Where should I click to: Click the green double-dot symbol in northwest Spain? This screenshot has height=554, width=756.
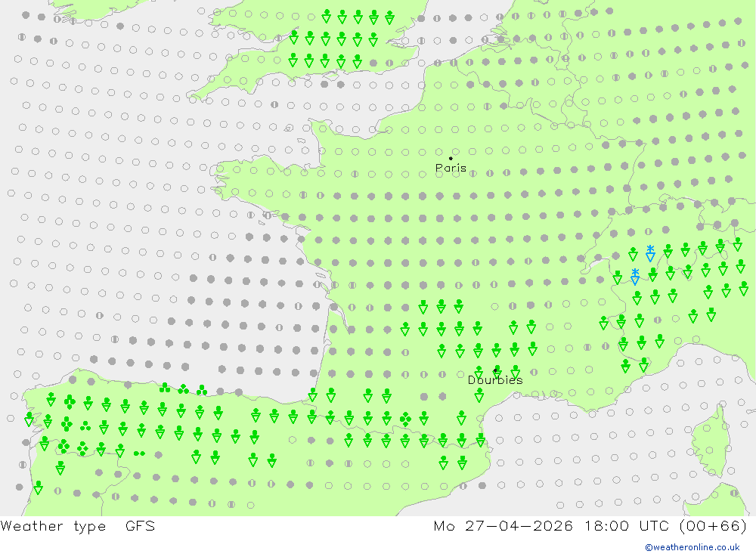point(139,453)
